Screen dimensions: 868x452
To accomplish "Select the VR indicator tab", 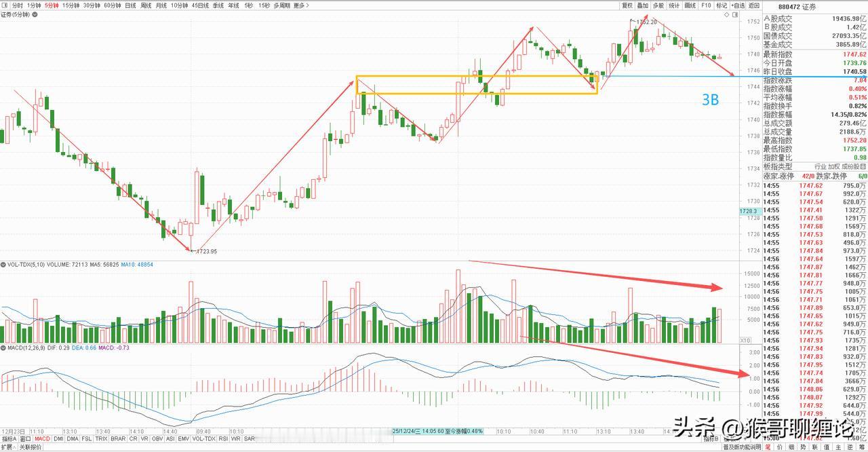I will click(144, 438).
